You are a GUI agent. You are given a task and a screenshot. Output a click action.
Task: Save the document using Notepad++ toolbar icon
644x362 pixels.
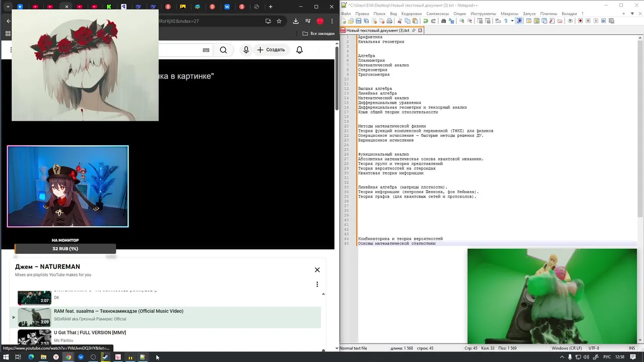(359, 21)
